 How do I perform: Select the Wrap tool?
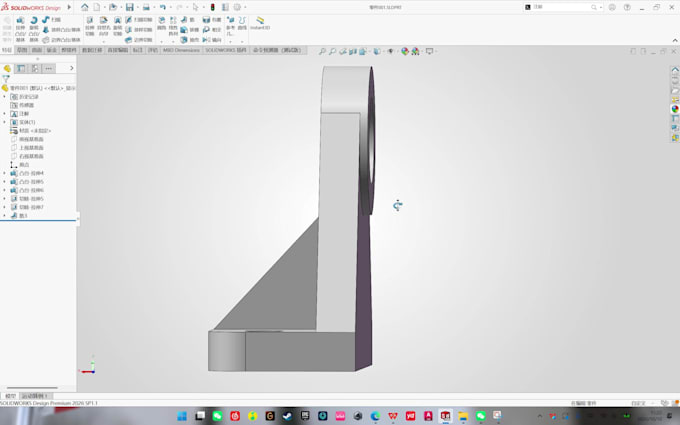212,20
